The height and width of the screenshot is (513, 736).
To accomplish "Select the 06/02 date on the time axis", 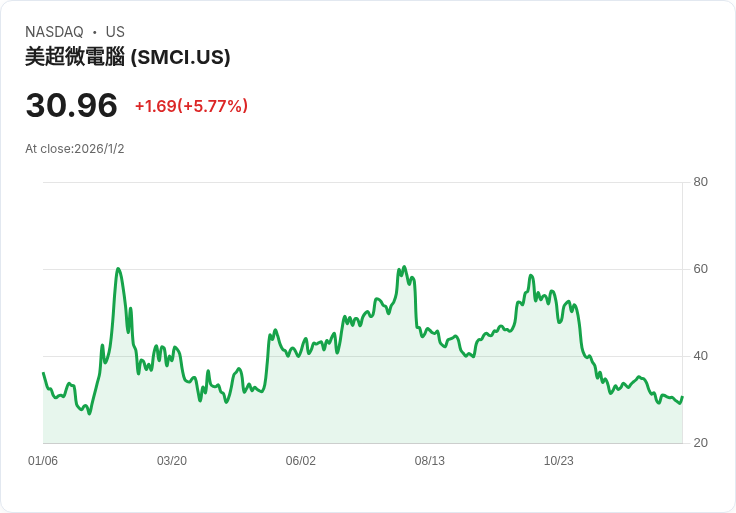I will [301, 461].
